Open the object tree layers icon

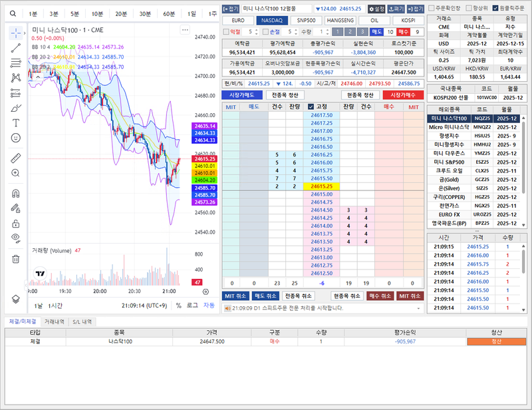(x=16, y=300)
